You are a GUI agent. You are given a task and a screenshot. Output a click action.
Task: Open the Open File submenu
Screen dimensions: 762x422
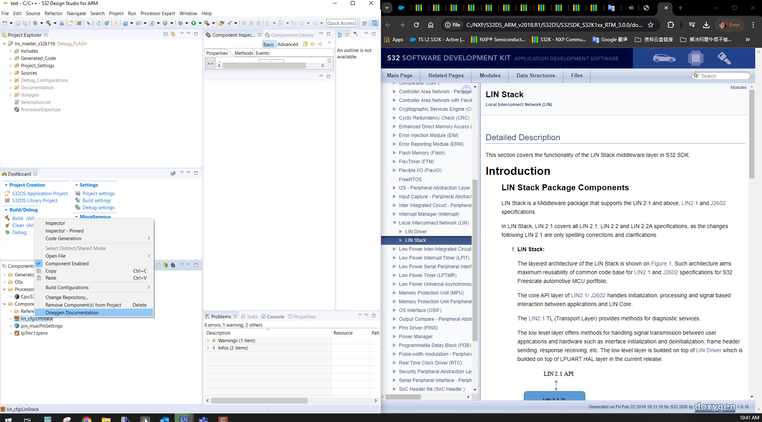94,256
